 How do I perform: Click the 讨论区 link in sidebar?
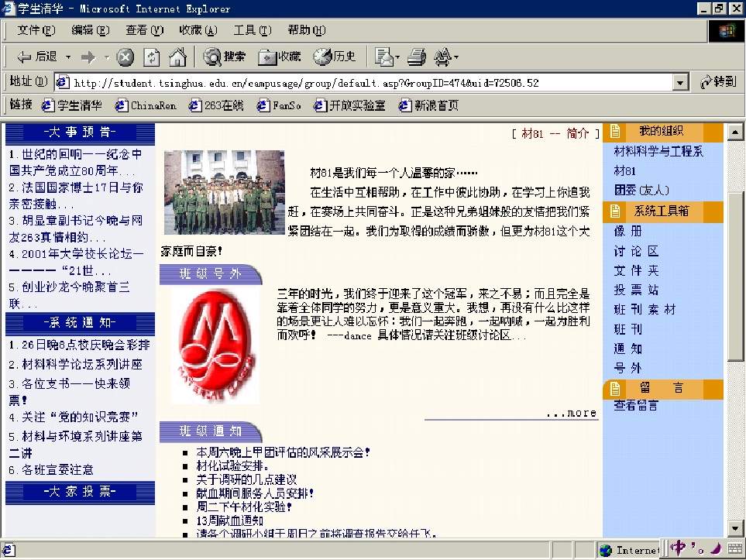click(635, 251)
